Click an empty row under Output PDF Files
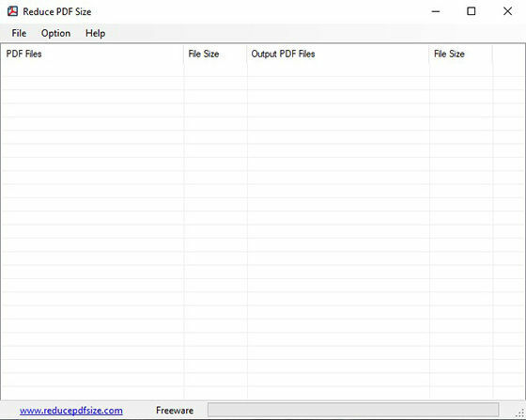The height and width of the screenshot is (420, 526). pos(338,70)
